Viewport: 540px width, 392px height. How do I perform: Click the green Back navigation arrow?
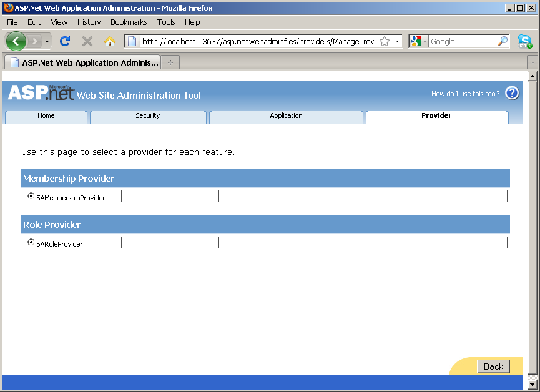point(16,41)
